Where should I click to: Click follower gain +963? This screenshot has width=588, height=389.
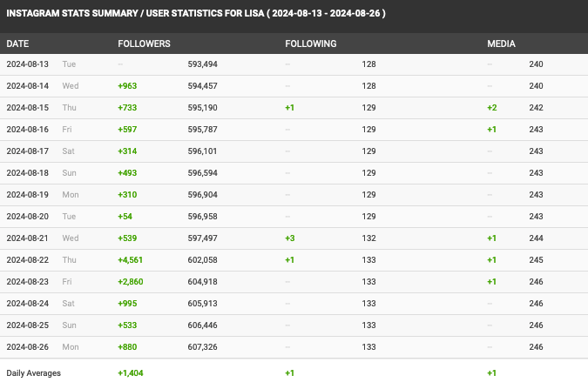coord(127,86)
